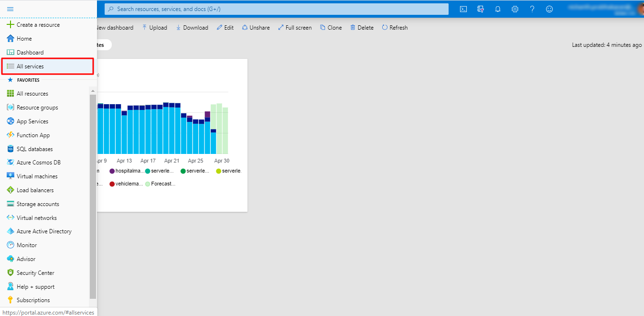Click Clone in dashboard toolbar
Screen dimensions: 644x316
pyautogui.click(x=331, y=28)
